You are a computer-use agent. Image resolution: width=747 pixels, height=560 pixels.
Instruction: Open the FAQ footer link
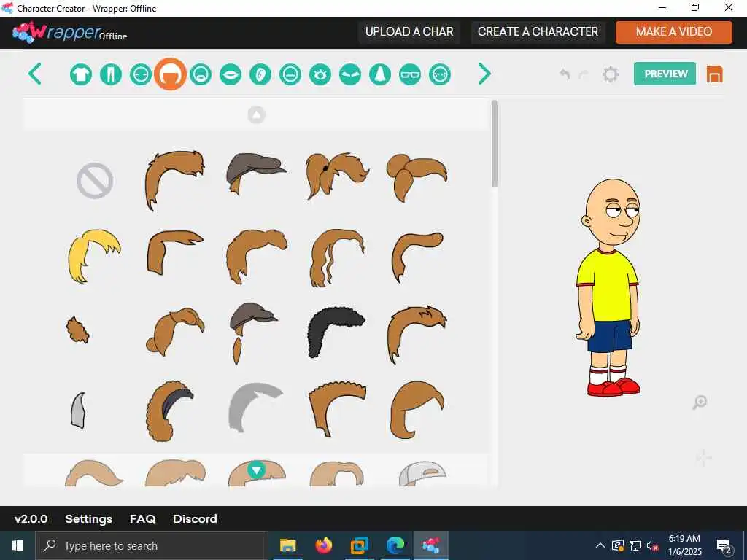pyautogui.click(x=142, y=518)
